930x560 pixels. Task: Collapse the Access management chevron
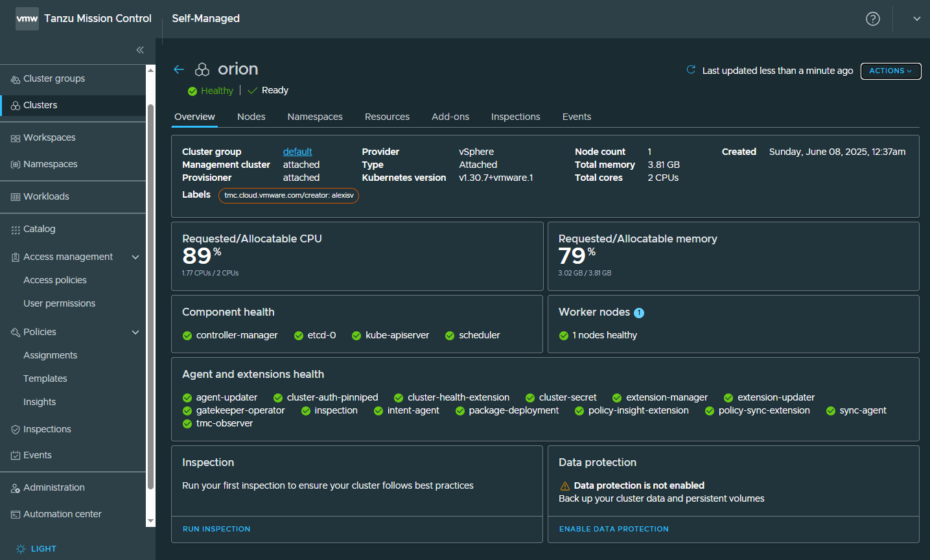tap(135, 257)
